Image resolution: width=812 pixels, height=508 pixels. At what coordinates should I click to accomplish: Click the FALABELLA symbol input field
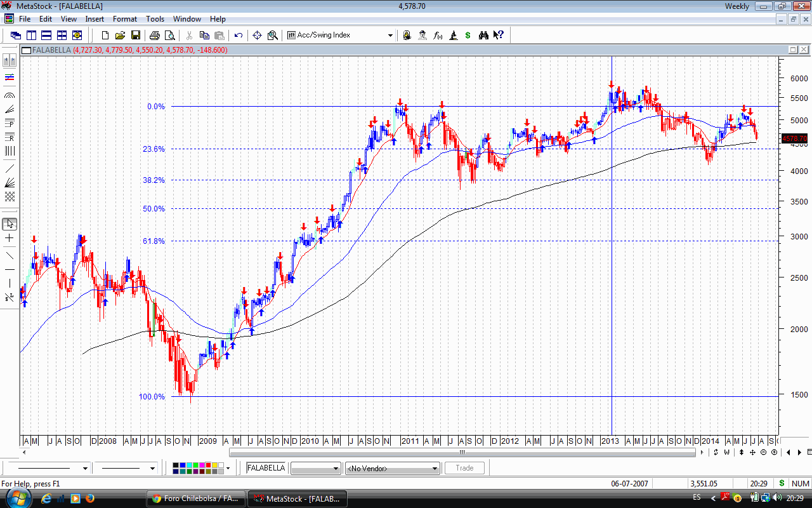click(266, 468)
